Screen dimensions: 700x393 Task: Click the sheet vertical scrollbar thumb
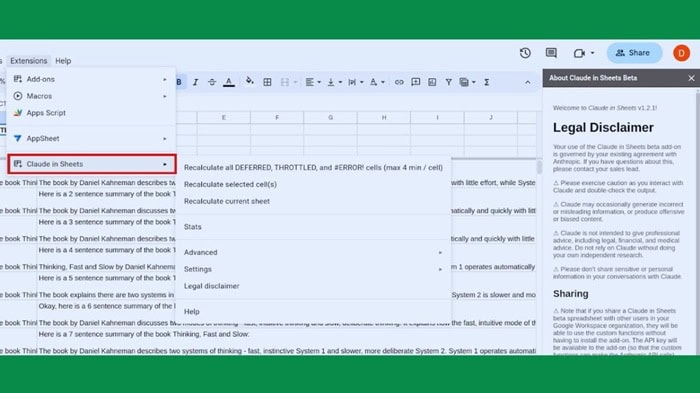pos(539,167)
